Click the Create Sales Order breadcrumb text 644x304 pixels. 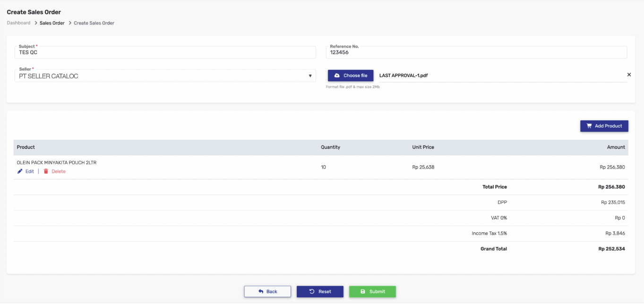tap(94, 23)
